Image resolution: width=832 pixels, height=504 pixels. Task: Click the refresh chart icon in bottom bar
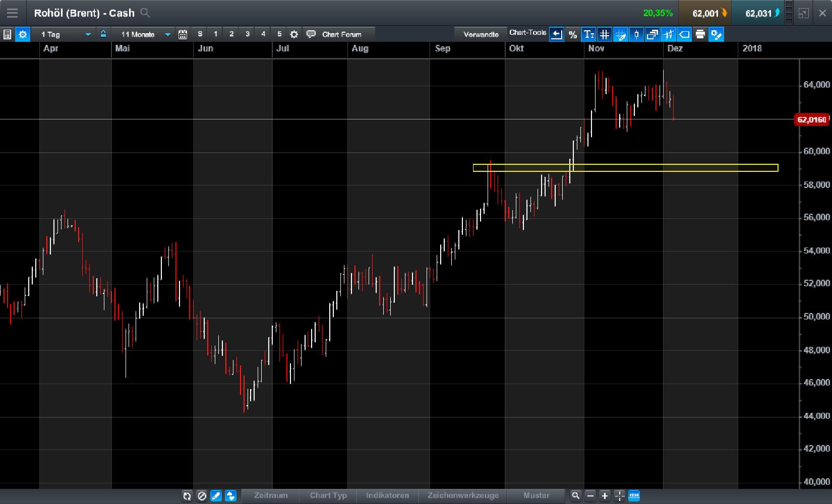(x=187, y=496)
